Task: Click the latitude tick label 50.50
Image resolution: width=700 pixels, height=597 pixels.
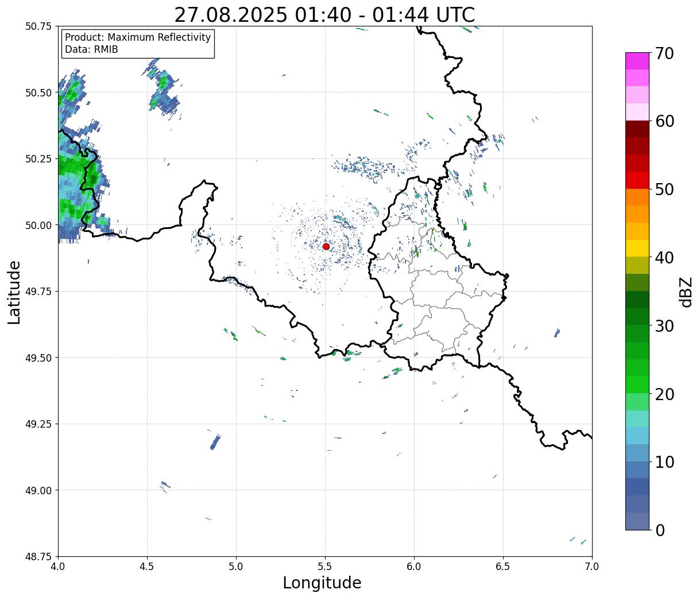Action: [38, 92]
